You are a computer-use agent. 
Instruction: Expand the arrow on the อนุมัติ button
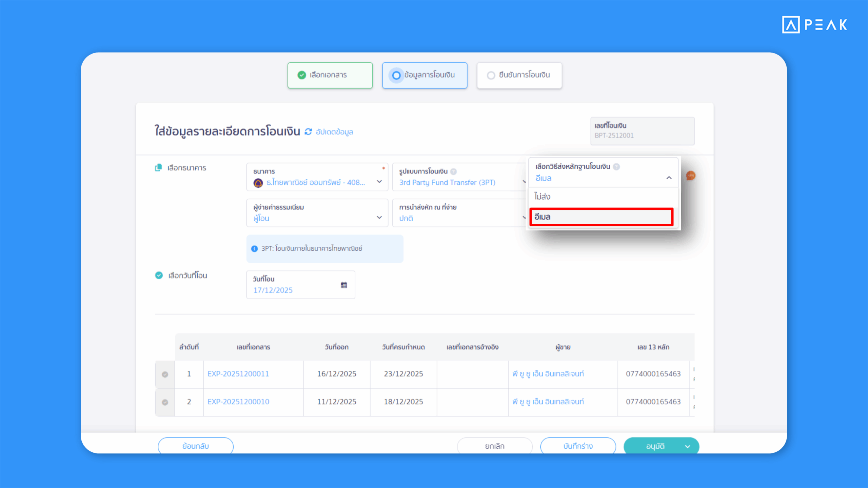688,447
